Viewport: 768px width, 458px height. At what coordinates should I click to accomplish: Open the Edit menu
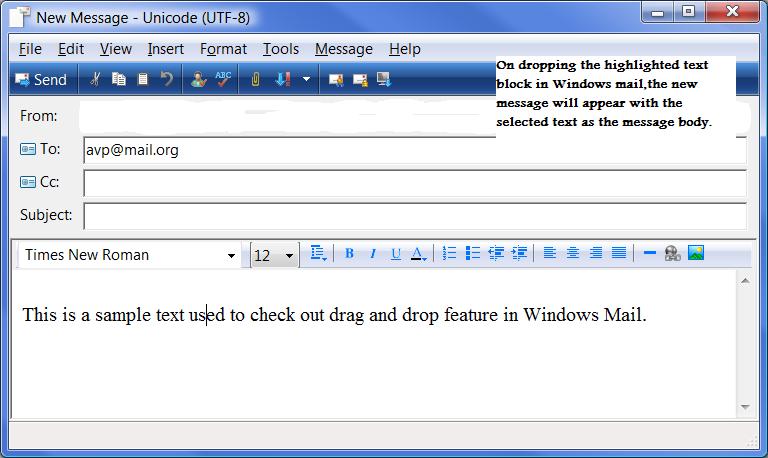[x=71, y=49]
